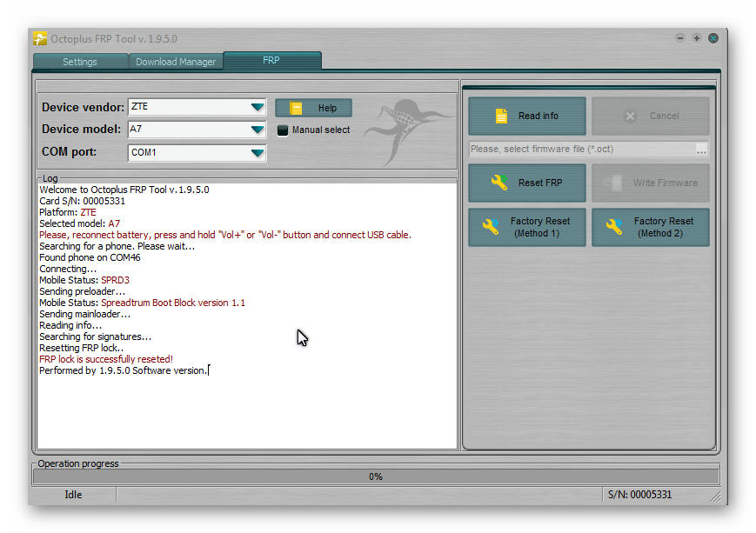Viewport: 756px width, 533px height.
Task: Click red reconnect battery instruction line
Action: pos(225,235)
